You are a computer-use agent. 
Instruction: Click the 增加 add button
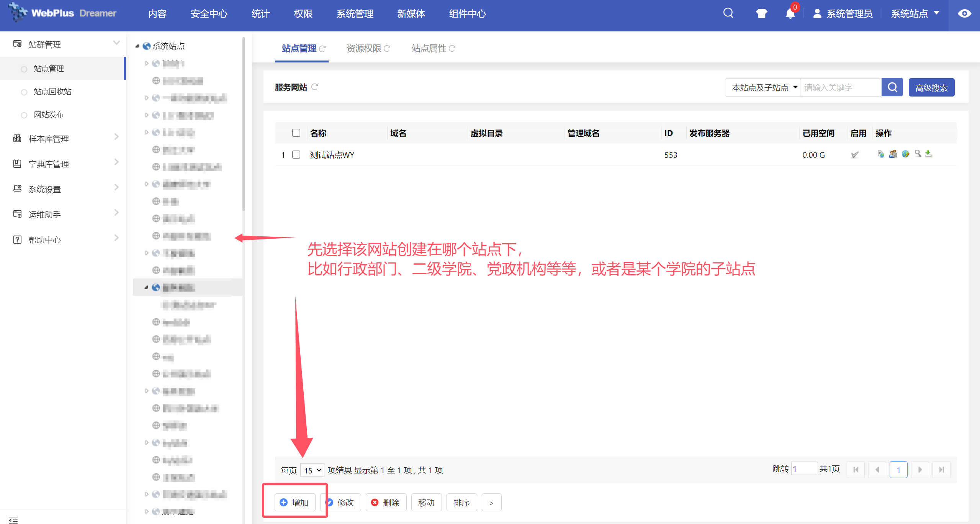click(x=294, y=503)
